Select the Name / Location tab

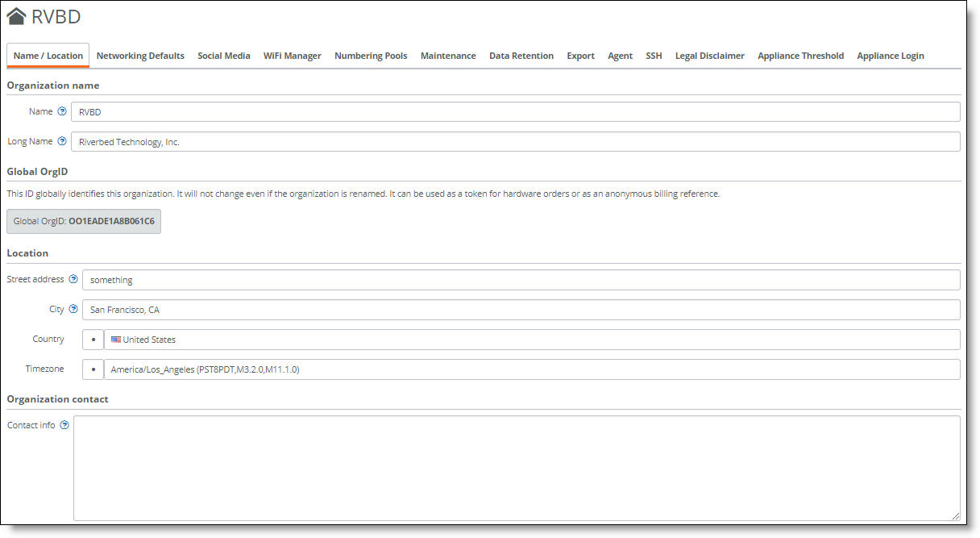pyautogui.click(x=48, y=56)
